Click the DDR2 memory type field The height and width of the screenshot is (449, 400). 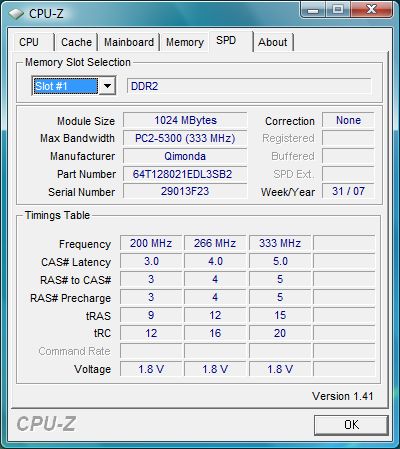coord(249,86)
